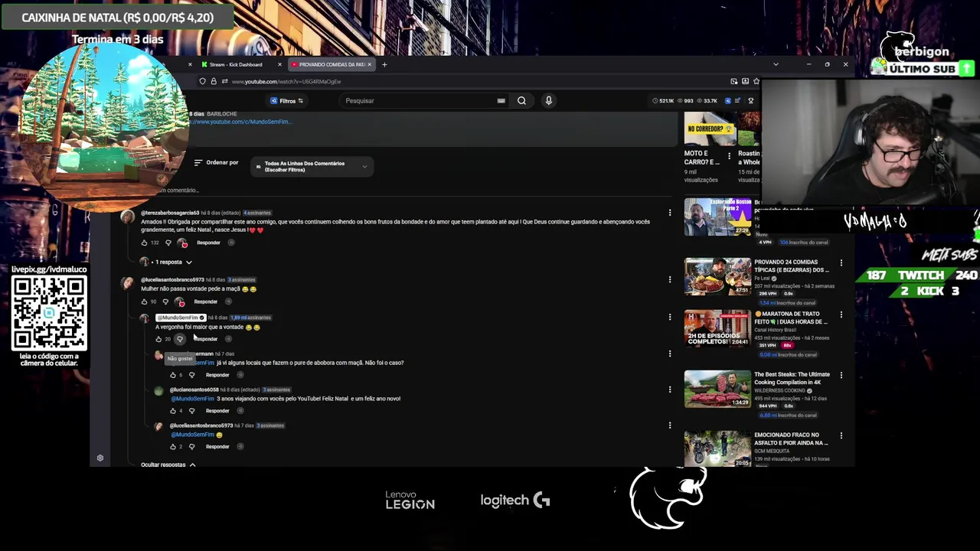Click @terezabarbosagarcia63 username
Viewport: 980px width, 551px height.
click(170, 213)
